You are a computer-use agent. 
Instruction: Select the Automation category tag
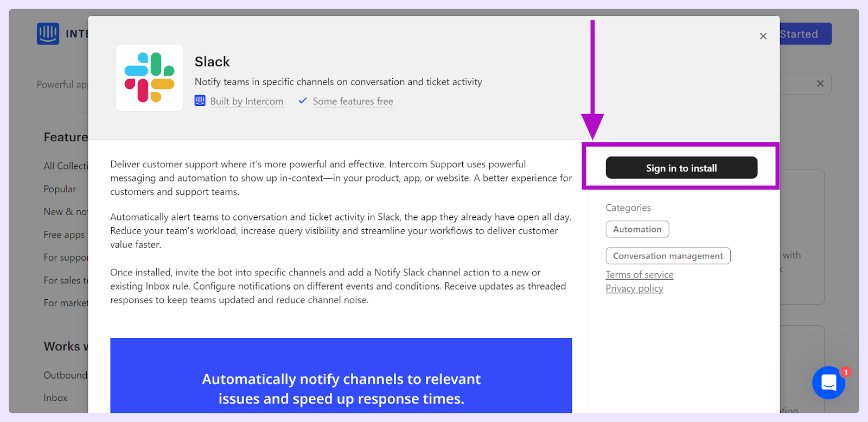click(637, 229)
